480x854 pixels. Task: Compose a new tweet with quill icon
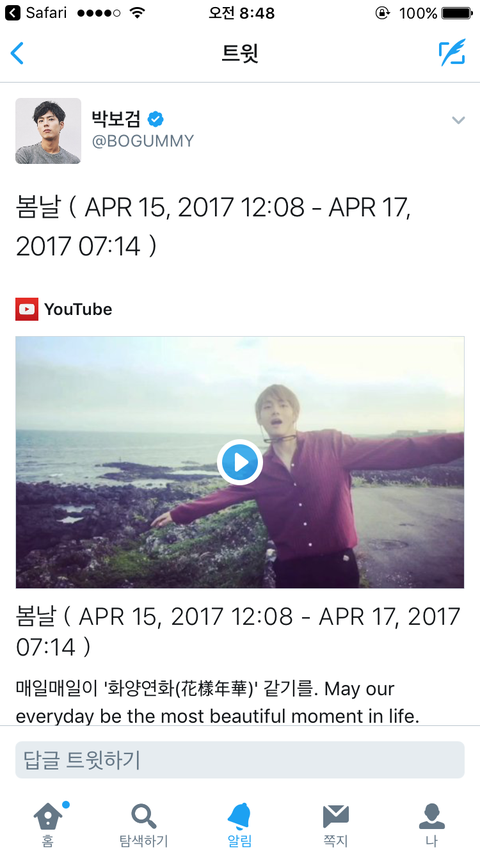point(452,52)
